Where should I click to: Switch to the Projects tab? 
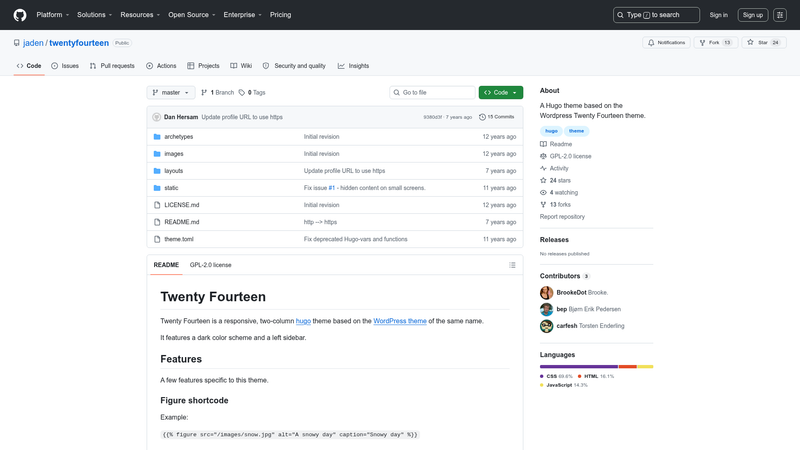coord(203,66)
